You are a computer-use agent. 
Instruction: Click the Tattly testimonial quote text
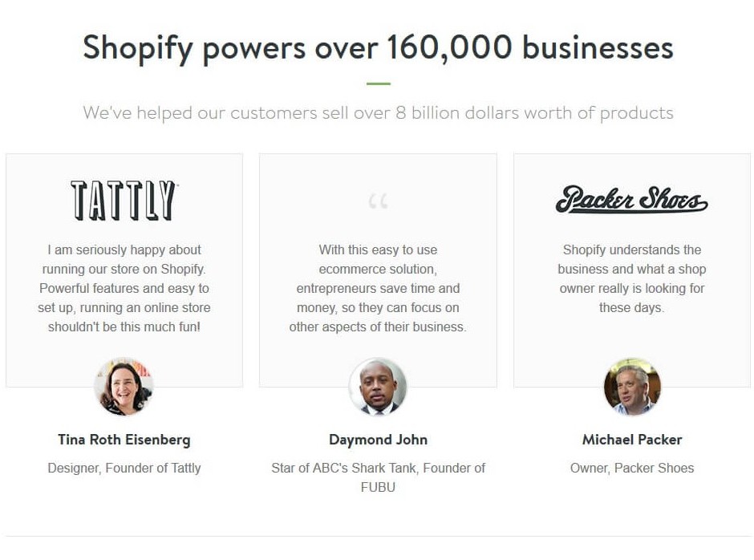[124, 288]
